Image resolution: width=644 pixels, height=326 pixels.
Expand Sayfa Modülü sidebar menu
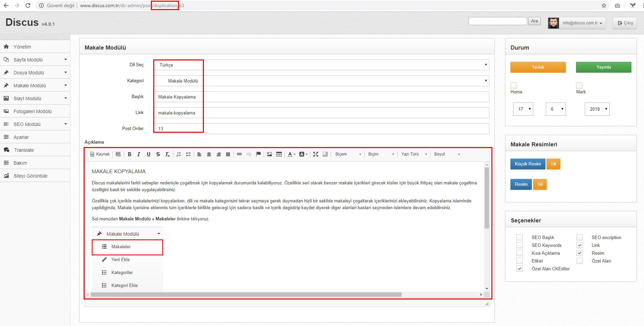35,60
